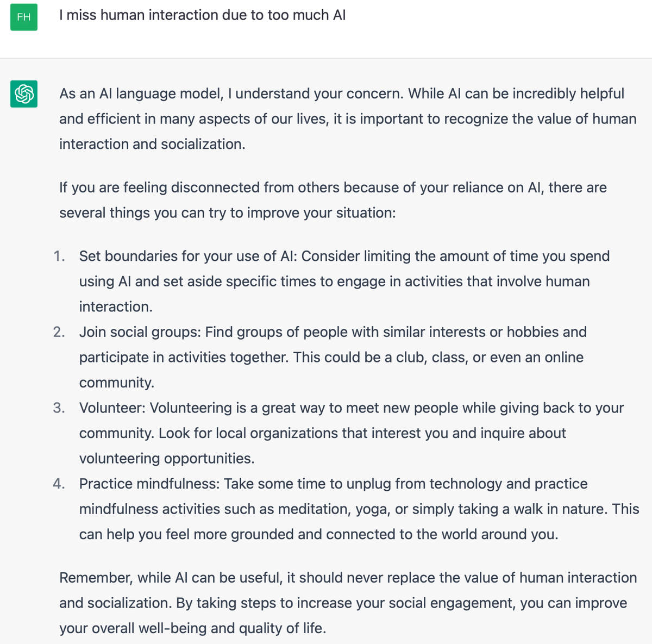
Task: Click the ChatGPT logo avatar icon
Action: (x=24, y=93)
